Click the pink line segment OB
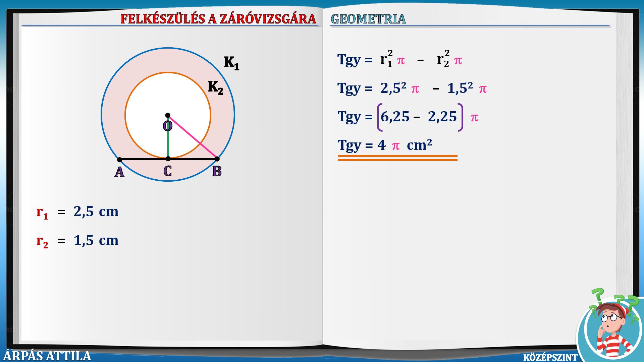644x362 pixels. (x=193, y=137)
